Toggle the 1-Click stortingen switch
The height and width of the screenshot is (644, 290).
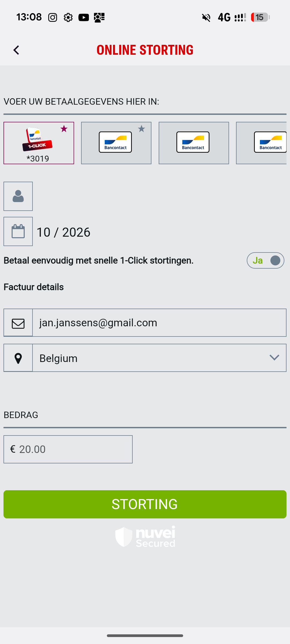click(x=265, y=261)
